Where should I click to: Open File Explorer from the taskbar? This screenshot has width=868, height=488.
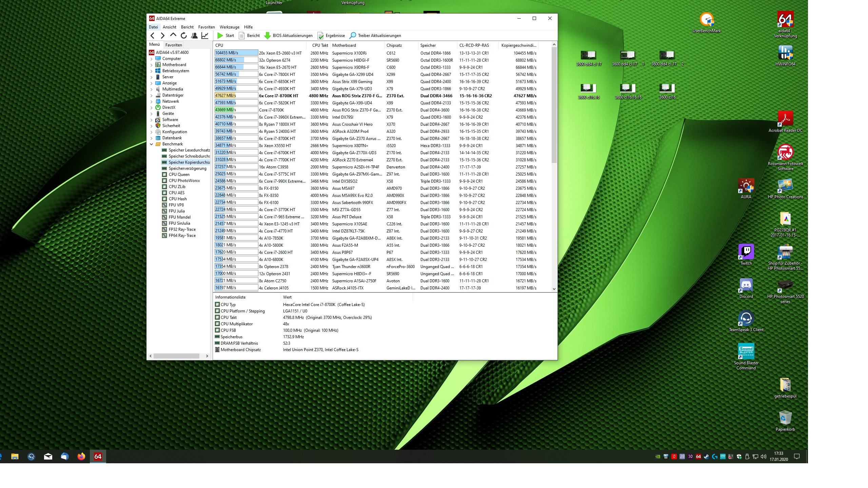click(15, 456)
